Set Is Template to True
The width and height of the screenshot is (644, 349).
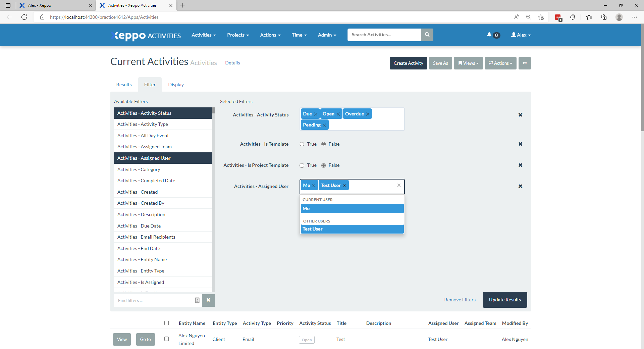pyautogui.click(x=302, y=144)
